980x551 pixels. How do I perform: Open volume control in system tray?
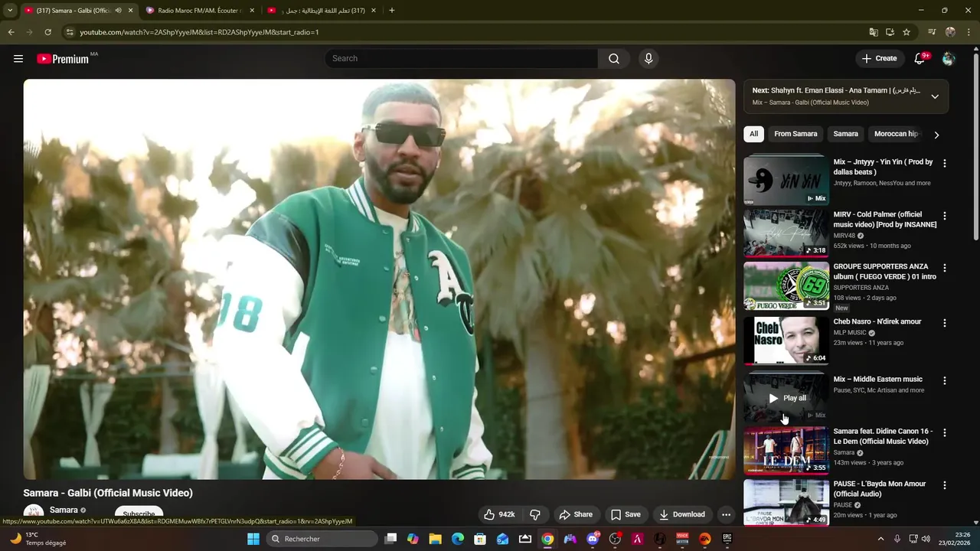click(x=926, y=539)
